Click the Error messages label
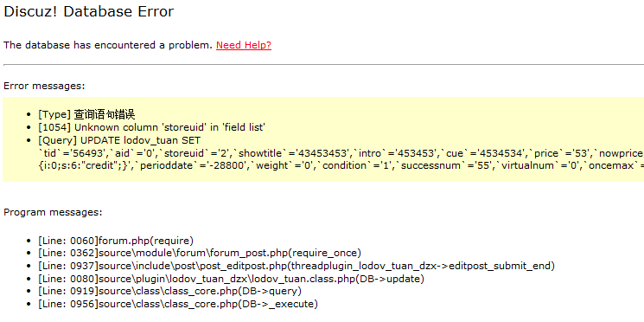Image resolution: width=644 pixels, height=322 pixels. [x=44, y=86]
